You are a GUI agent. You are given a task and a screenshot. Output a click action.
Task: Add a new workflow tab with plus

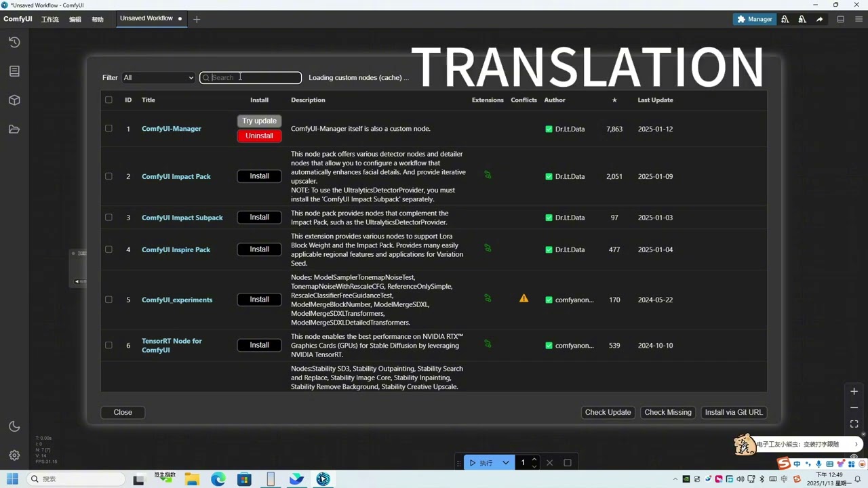click(x=197, y=19)
